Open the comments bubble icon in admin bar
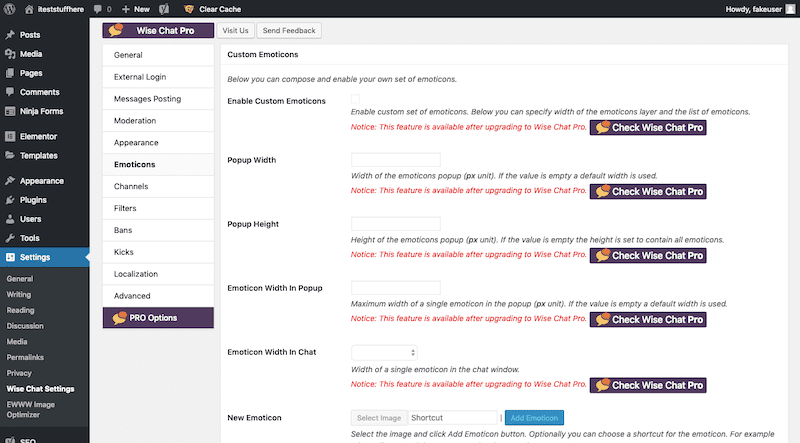Viewport: 800px width, 443px height. coord(98,9)
